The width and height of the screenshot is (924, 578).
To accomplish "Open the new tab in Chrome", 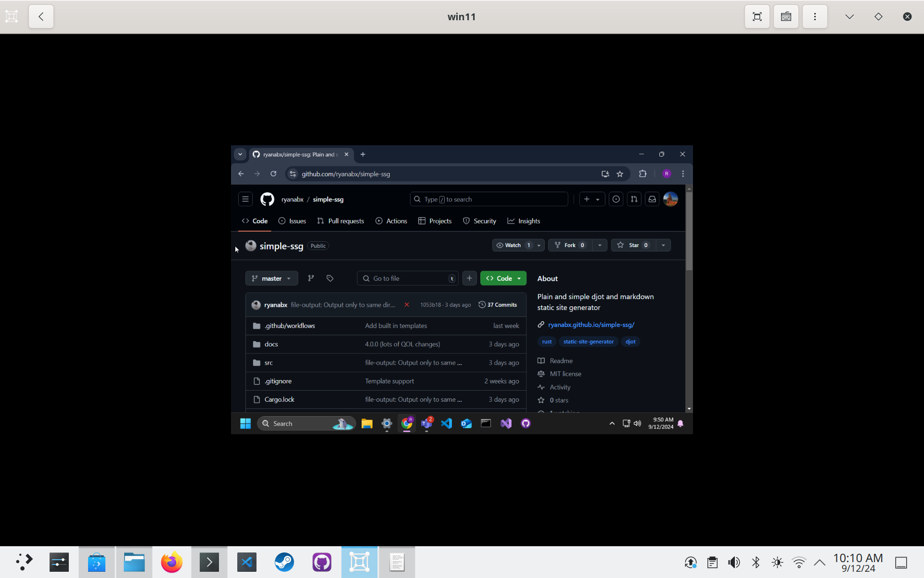I will tap(363, 154).
